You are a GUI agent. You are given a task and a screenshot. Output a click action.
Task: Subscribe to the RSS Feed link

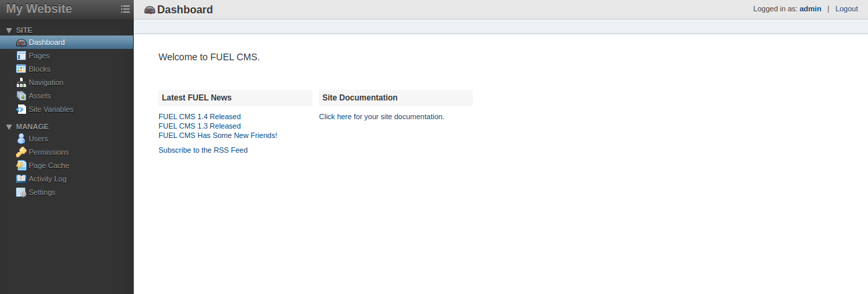[x=203, y=150]
